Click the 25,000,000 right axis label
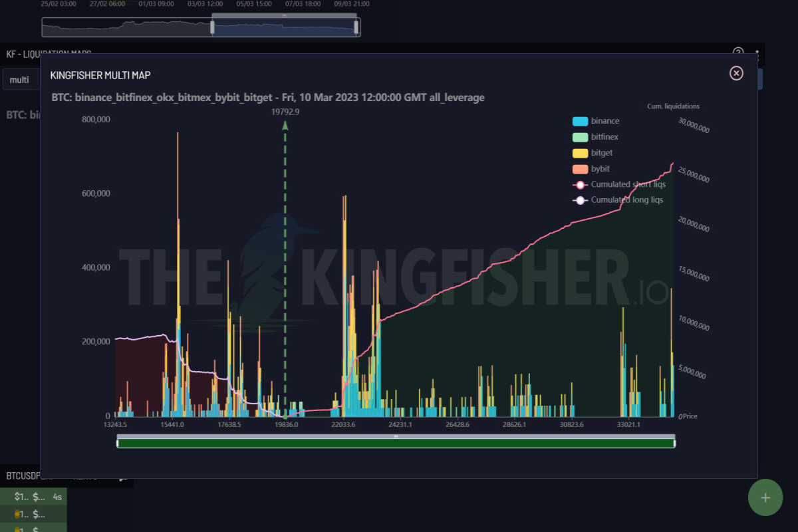This screenshot has width=798, height=532. 694,175
